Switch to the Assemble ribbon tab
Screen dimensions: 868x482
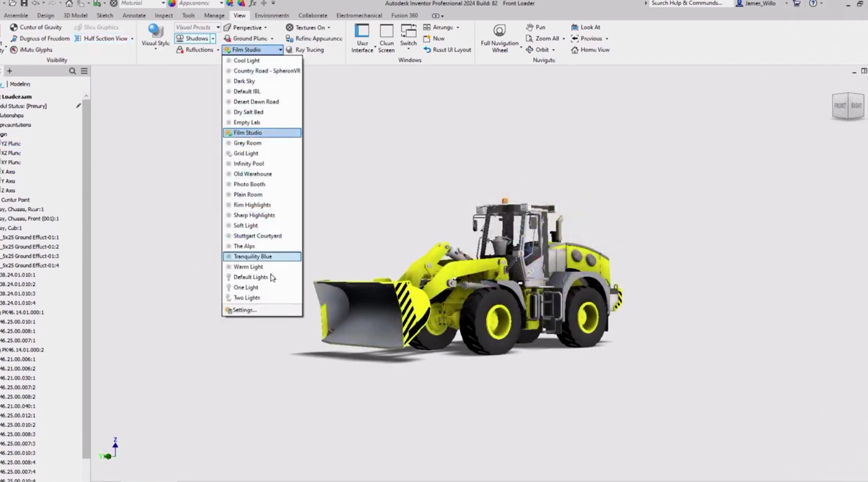click(16, 15)
